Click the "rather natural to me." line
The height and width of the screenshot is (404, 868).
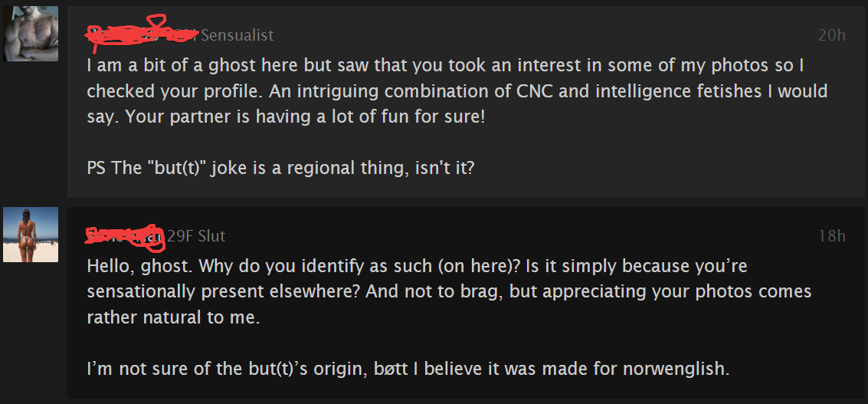tap(173, 317)
